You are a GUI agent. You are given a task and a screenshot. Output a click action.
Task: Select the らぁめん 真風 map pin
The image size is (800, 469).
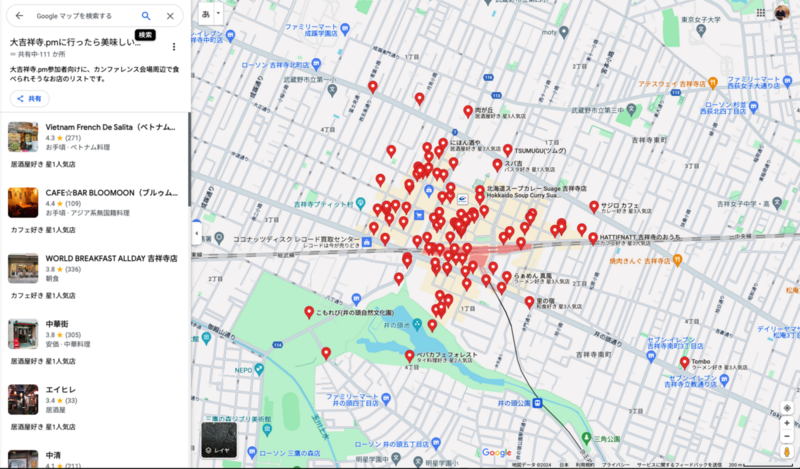coord(507,277)
